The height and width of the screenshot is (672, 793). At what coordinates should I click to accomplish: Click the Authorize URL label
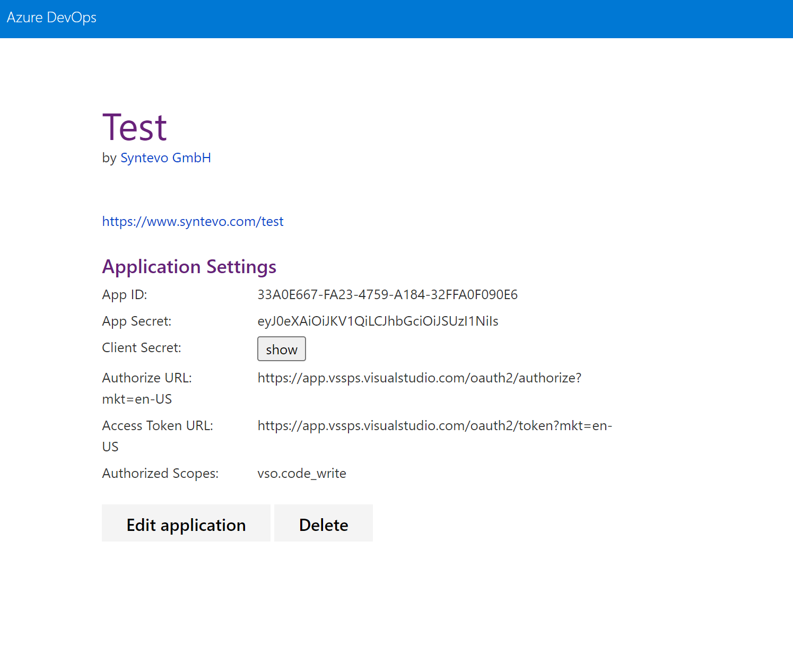pos(146,378)
